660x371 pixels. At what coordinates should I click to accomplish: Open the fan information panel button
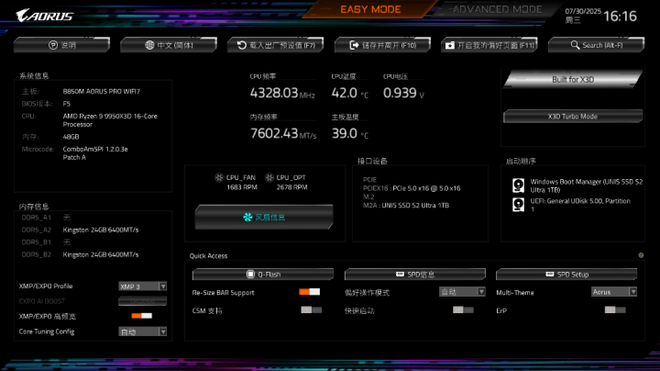click(264, 217)
